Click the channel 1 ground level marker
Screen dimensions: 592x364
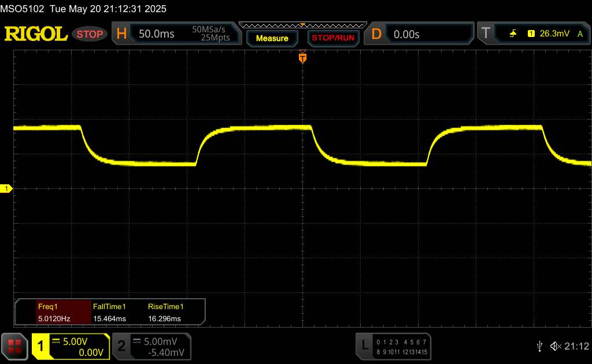coord(6,188)
